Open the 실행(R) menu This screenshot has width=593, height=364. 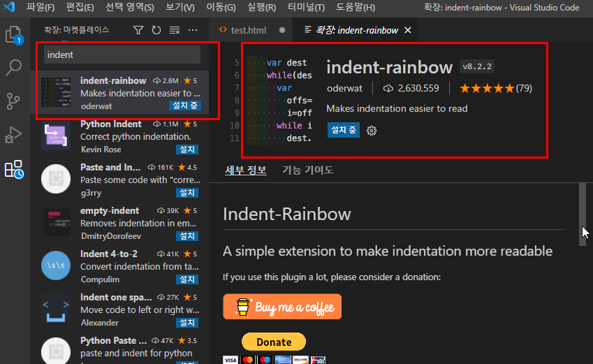(x=261, y=7)
